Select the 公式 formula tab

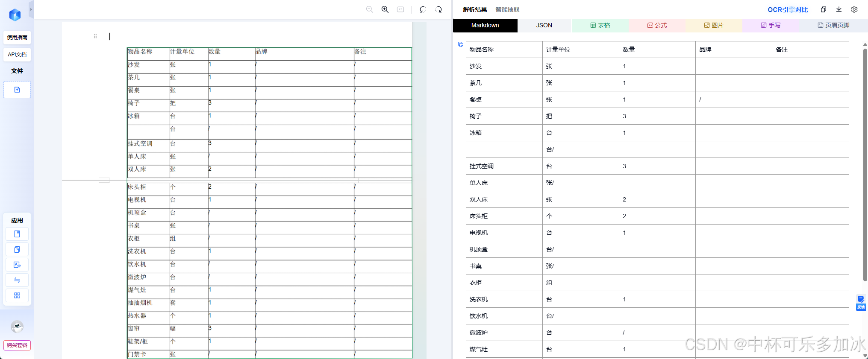657,25
